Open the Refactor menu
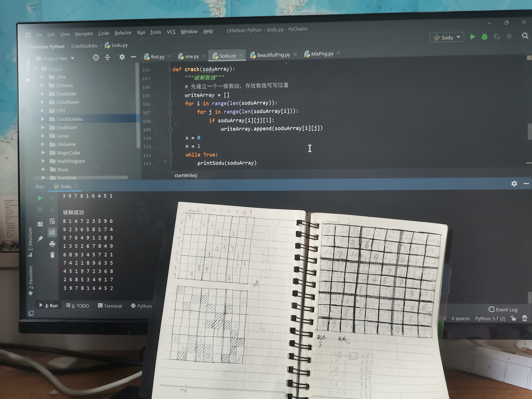 (x=123, y=33)
